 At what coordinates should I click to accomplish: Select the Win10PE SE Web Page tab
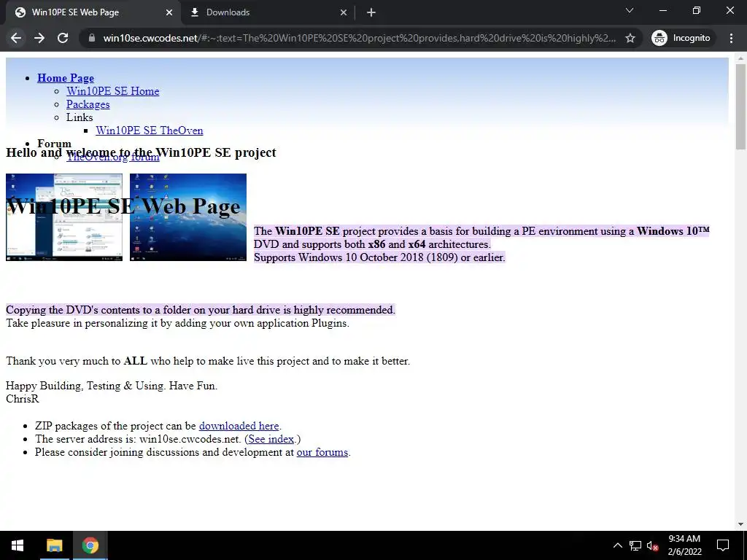[x=93, y=12]
